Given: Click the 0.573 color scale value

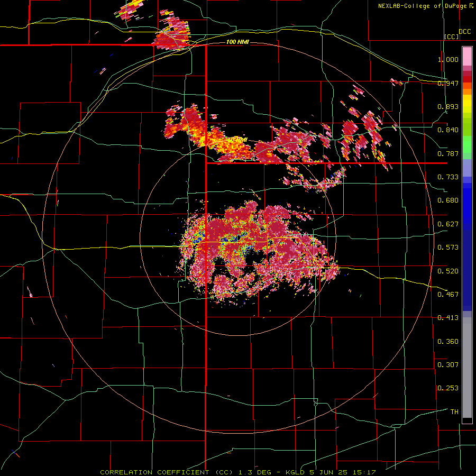Looking at the screenshot, I should (448, 248).
